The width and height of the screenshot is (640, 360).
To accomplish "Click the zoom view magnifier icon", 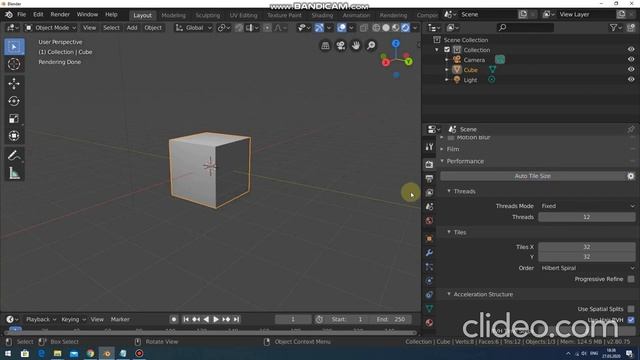I will coord(371,45).
